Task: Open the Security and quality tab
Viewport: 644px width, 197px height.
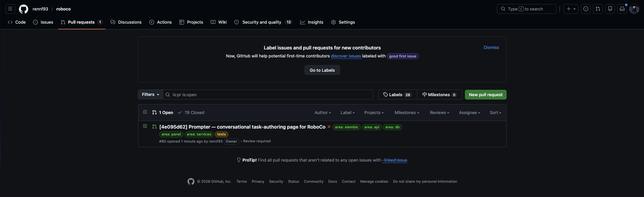Action: pyautogui.click(x=263, y=22)
